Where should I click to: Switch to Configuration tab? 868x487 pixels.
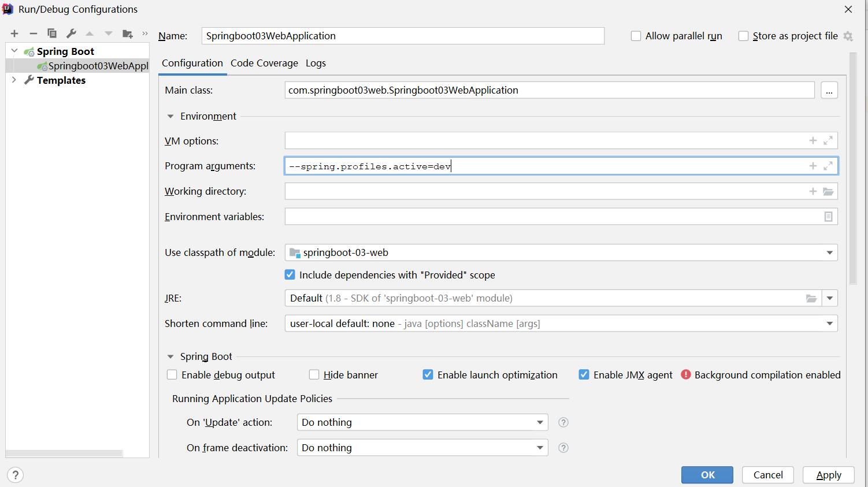[192, 63]
